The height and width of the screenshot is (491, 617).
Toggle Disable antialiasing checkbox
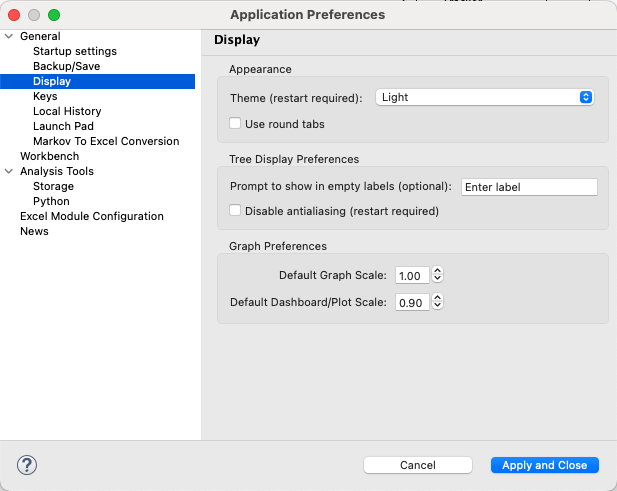point(235,211)
